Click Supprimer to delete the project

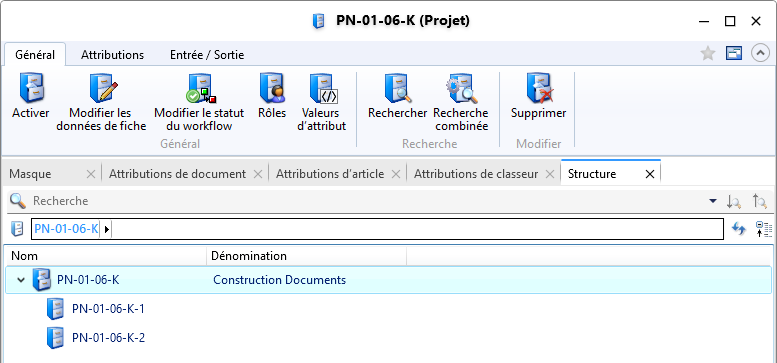539,97
